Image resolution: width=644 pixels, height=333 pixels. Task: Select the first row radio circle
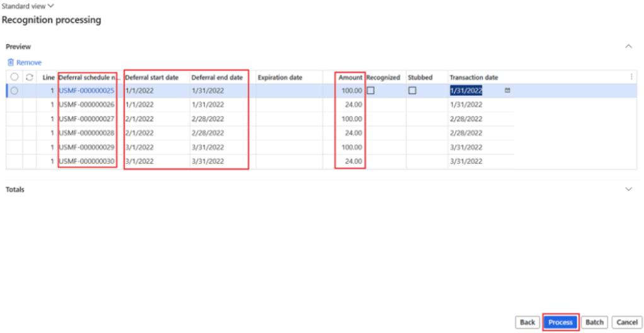tap(14, 91)
